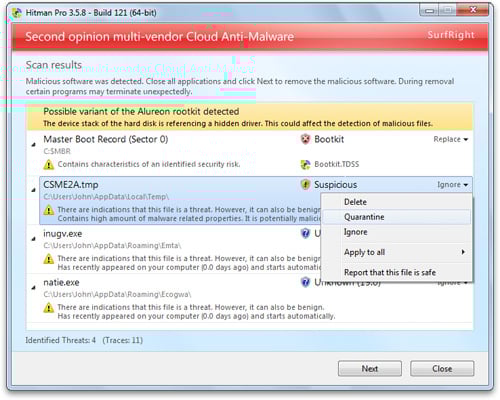Click the Bootkit.TDSS vendor icon
Viewport: 500px width, 400px height.
(305, 164)
